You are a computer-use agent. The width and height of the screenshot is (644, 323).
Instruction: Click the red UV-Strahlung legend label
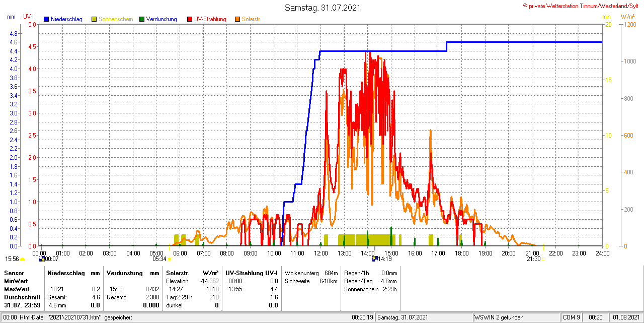210,19
